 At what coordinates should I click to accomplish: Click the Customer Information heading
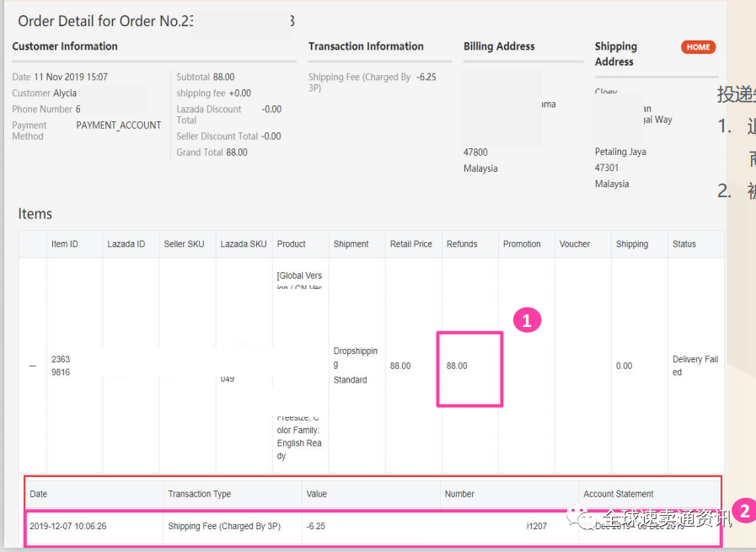pos(65,46)
